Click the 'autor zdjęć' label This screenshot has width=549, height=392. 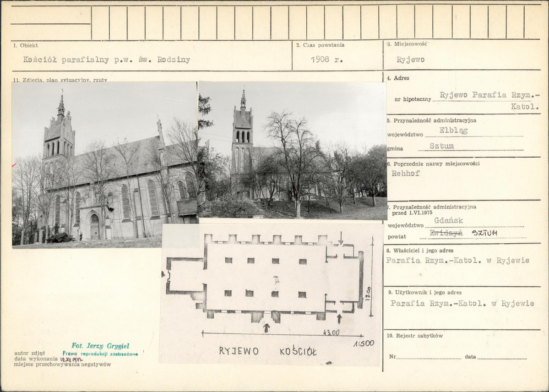click(30, 353)
